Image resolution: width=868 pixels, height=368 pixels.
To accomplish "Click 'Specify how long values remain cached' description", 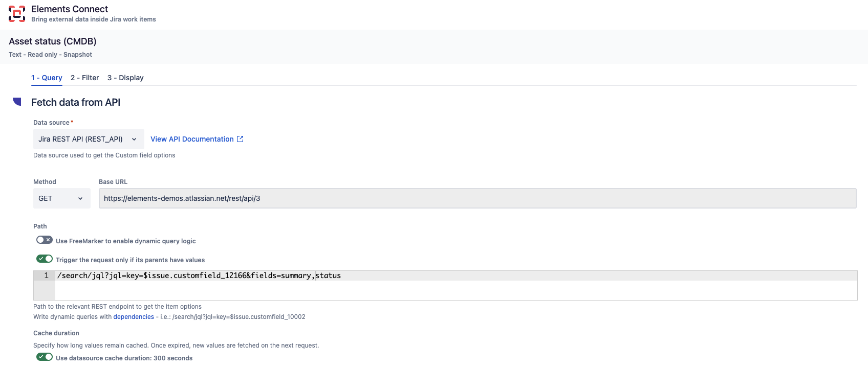I will [176, 346].
